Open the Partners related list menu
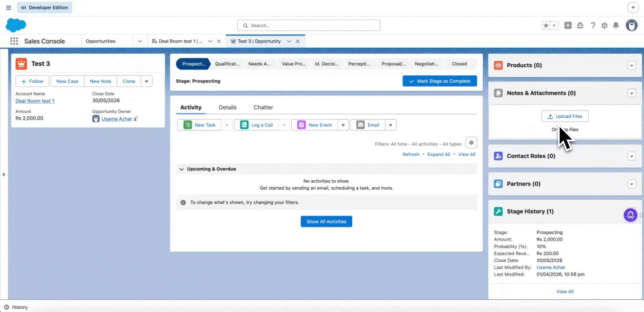Image resolution: width=644 pixels, height=312 pixels. (632, 184)
